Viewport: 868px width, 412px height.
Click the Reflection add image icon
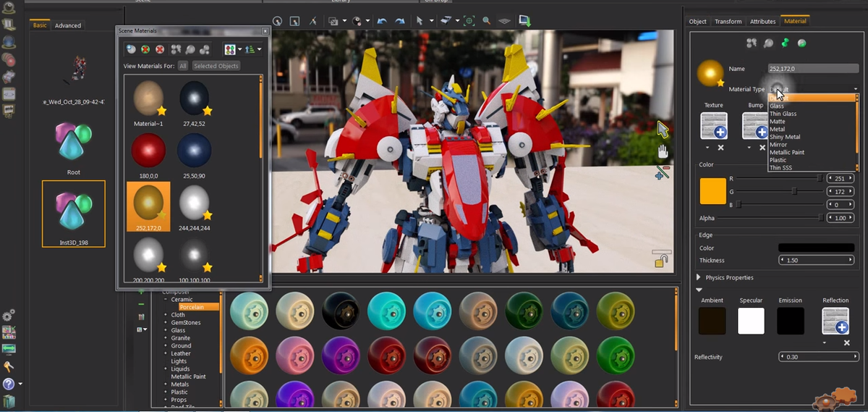pos(835,321)
